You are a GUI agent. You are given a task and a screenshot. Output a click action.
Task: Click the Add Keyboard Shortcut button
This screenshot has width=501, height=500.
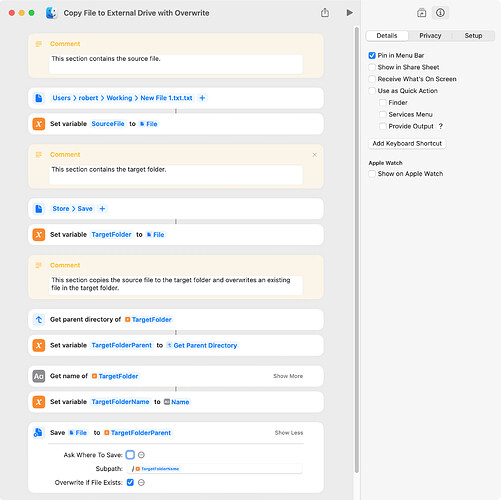(407, 143)
